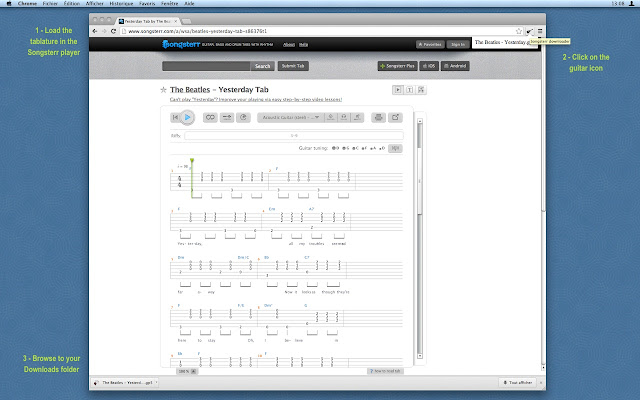
Task: Print the tab using the printer icon
Action: coord(378,118)
